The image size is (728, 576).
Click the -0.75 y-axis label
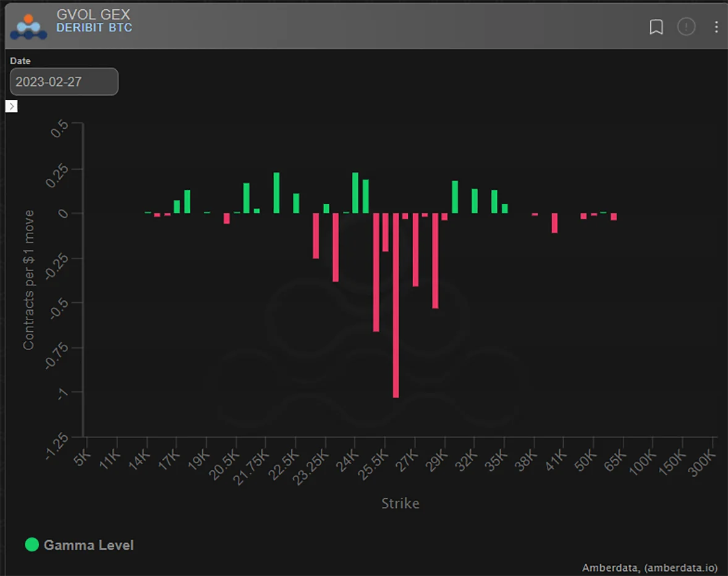click(57, 357)
